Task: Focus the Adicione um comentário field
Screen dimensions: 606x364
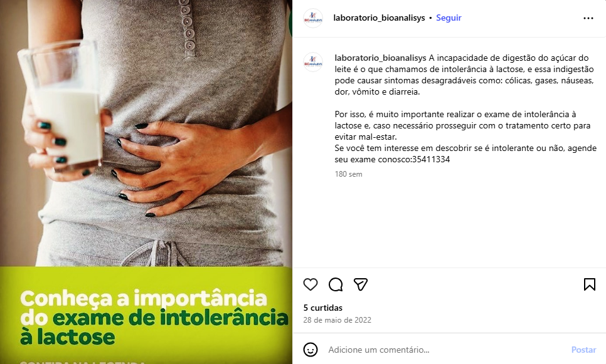Action: click(444, 350)
